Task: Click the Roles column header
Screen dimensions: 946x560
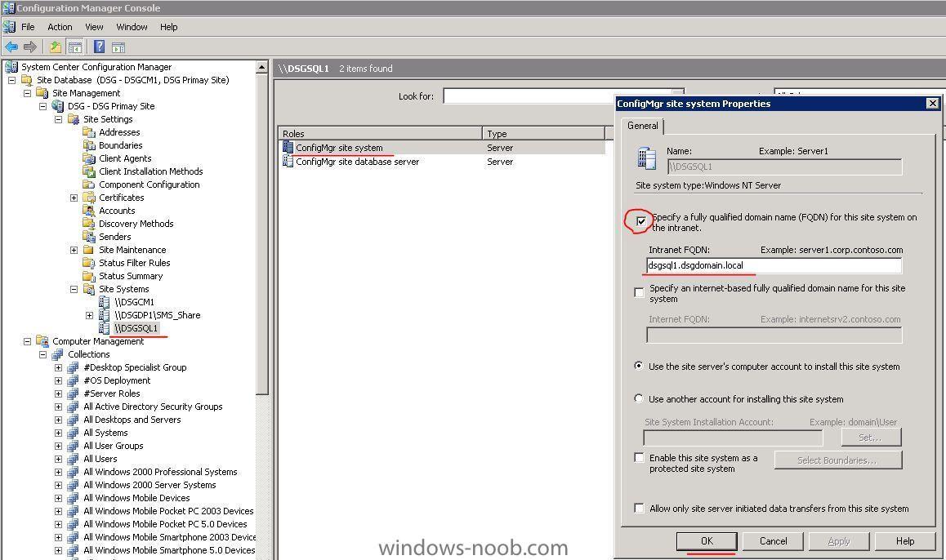Action: [380, 134]
